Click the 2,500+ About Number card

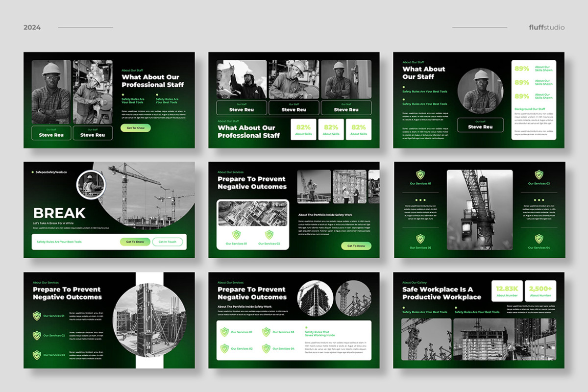[541, 290]
